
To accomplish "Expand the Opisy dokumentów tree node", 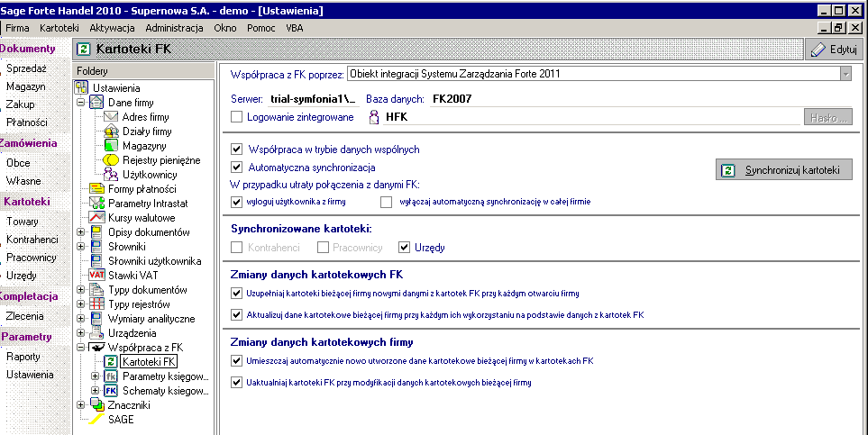I will 81,232.
